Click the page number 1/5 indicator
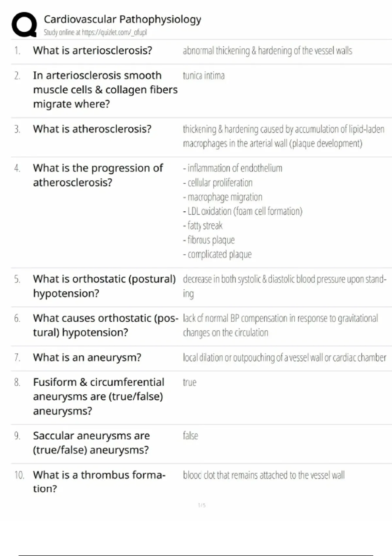Screen dimensions: 392x556 coord(202,505)
